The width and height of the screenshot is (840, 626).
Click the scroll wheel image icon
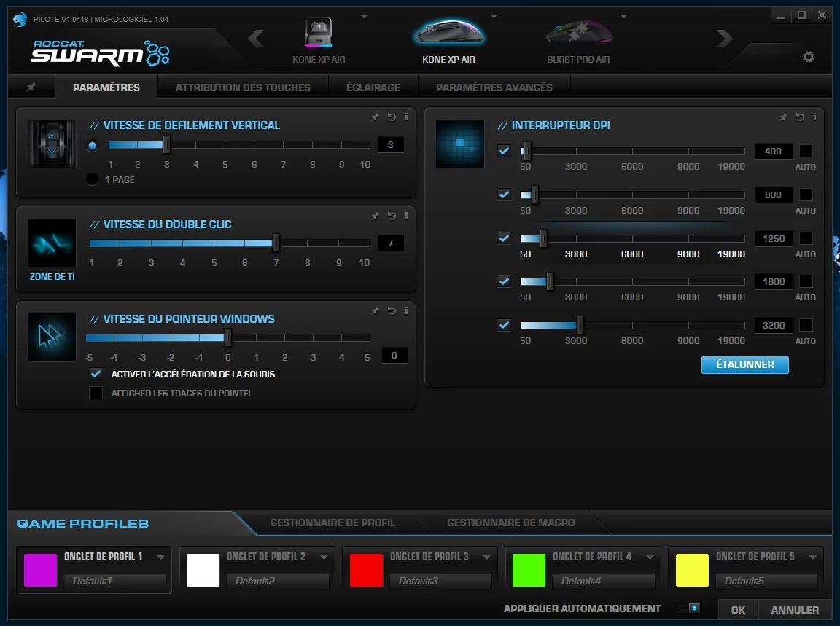pyautogui.click(x=52, y=144)
